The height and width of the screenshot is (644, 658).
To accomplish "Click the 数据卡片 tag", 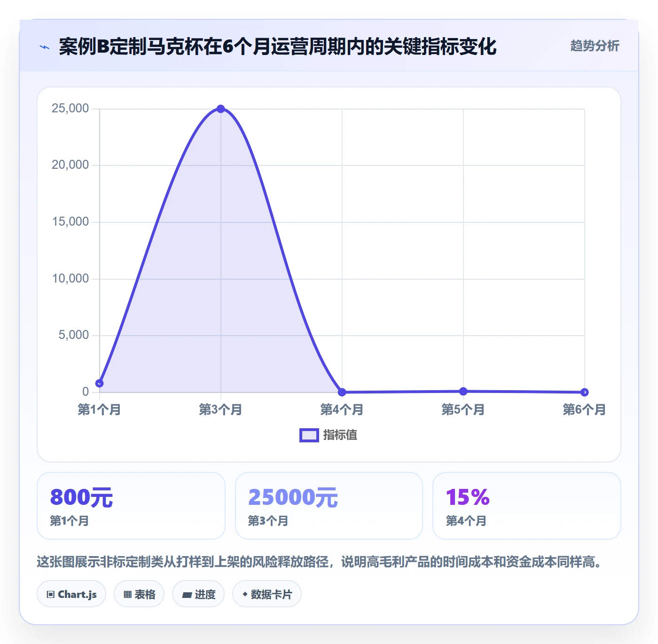I will click(x=267, y=594).
